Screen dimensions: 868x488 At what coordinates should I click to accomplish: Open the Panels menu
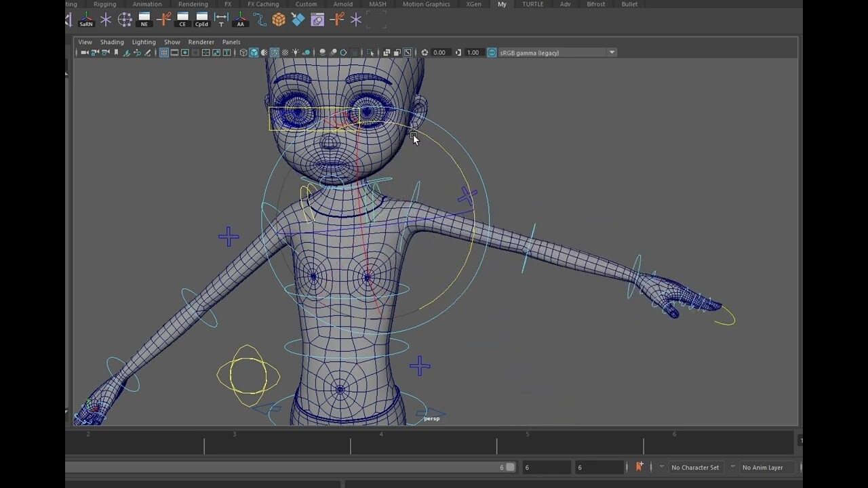point(231,42)
